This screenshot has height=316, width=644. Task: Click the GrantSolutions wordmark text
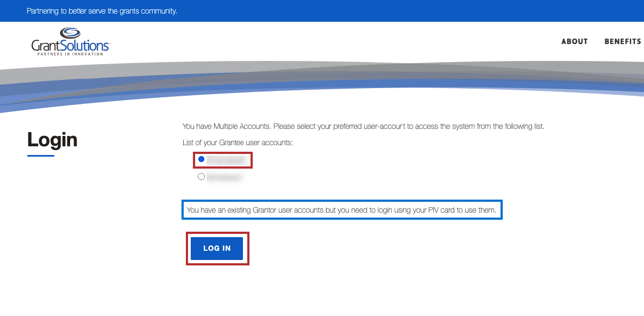tap(71, 46)
